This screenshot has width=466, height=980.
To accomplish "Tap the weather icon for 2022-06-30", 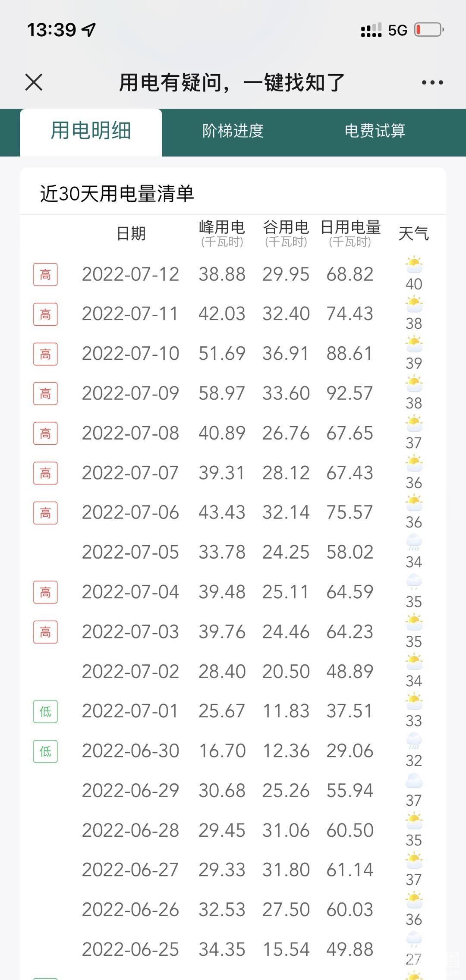I will 414,741.
